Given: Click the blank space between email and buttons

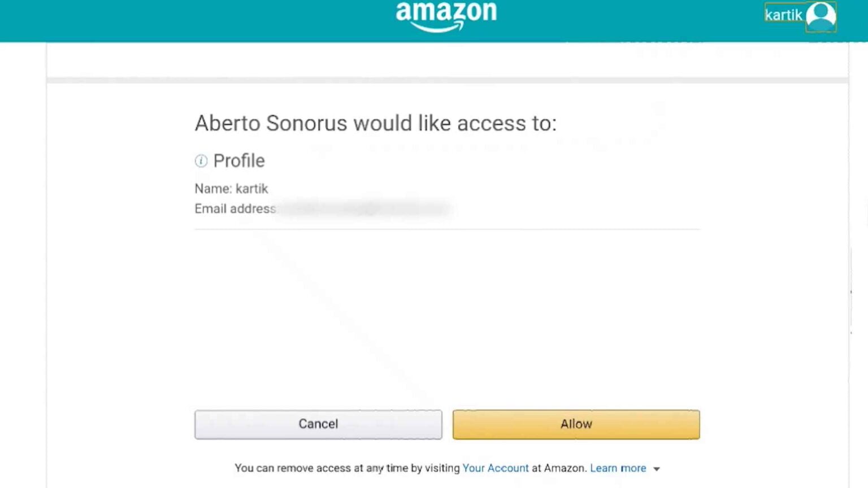Looking at the screenshot, I should coord(446,316).
